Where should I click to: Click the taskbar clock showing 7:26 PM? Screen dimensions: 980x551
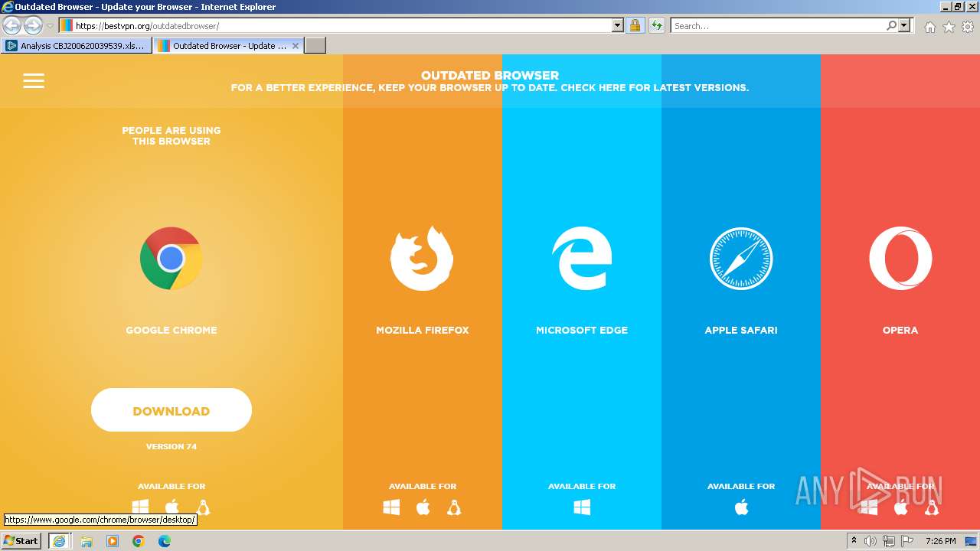[941, 541]
